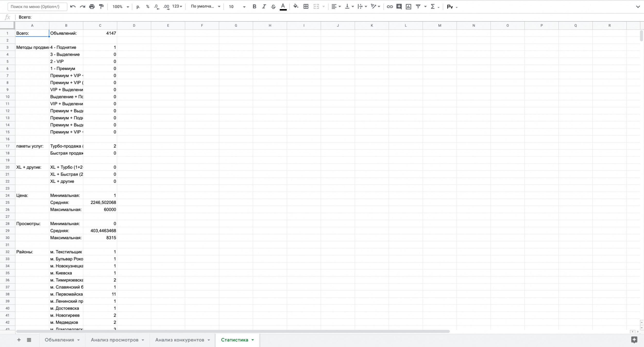644x347 pixels.
Task: Open the borders tool
Action: tap(306, 7)
